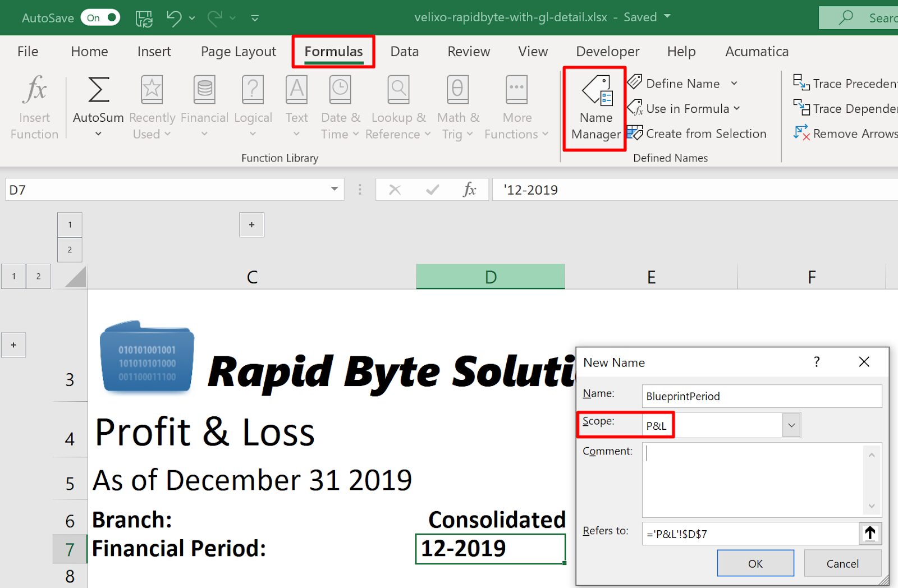
Task: Click Use in Formula icon
Action: coord(635,107)
